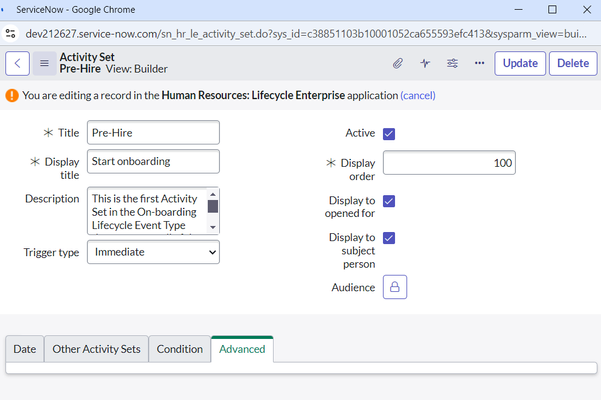Switch to the Condition tab
The width and height of the screenshot is (601, 400).
point(179,349)
